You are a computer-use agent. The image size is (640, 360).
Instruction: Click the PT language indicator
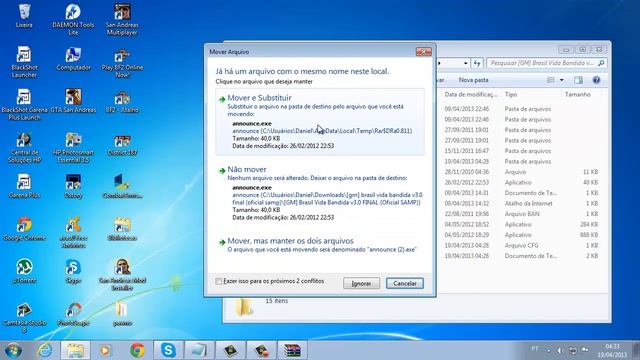tap(535, 349)
